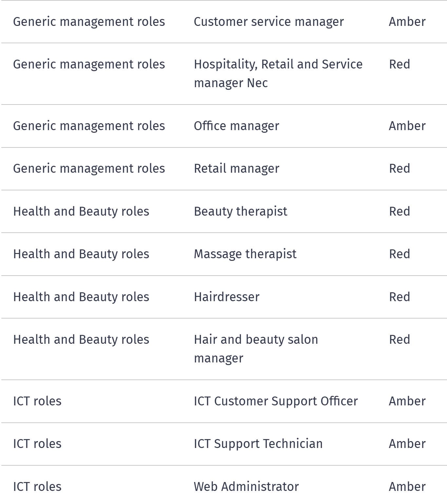Screen dimensions: 447x504
Task: Click ICT Customer Support Officer cell
Action: click(276, 401)
